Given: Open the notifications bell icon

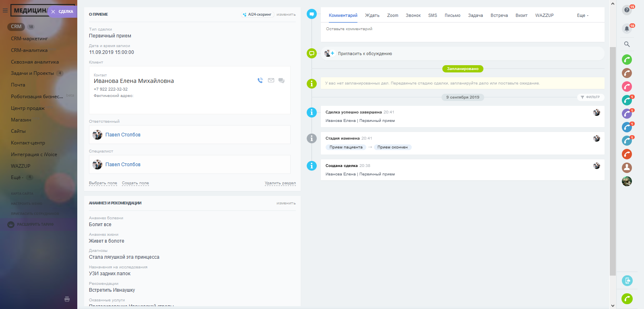Looking at the screenshot, I should pyautogui.click(x=627, y=29).
